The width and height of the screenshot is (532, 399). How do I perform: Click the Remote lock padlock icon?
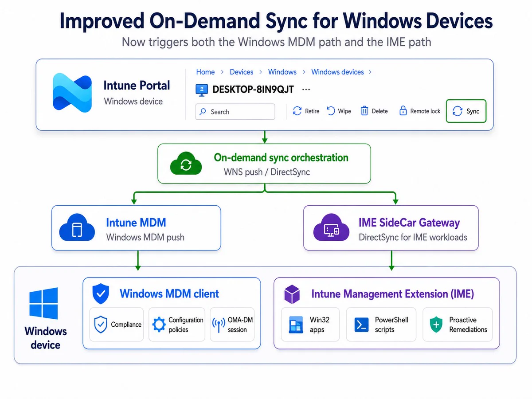(x=403, y=111)
